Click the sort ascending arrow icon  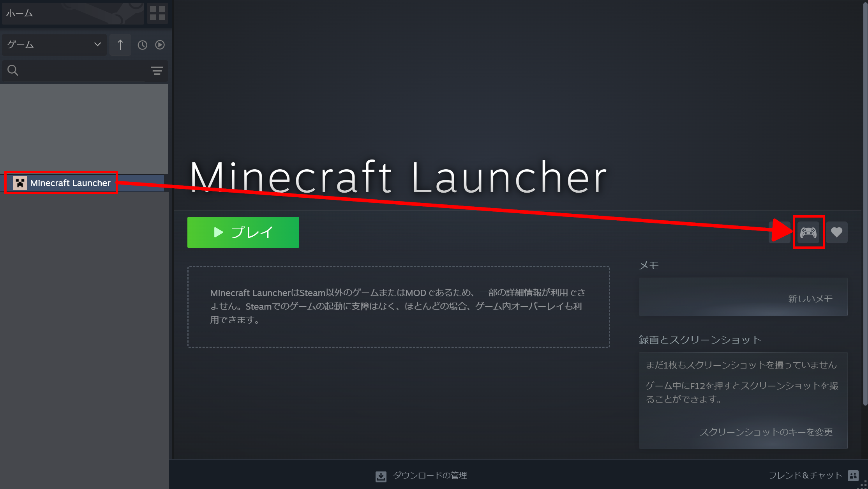pos(120,44)
